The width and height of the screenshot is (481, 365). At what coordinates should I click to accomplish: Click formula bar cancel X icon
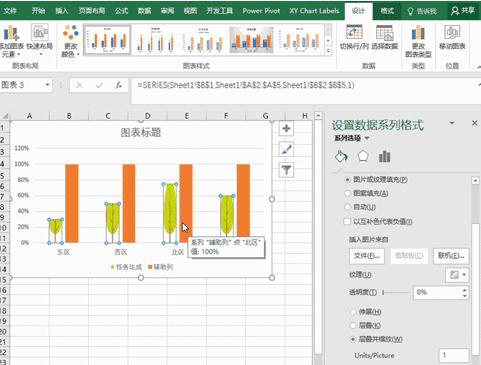click(79, 85)
